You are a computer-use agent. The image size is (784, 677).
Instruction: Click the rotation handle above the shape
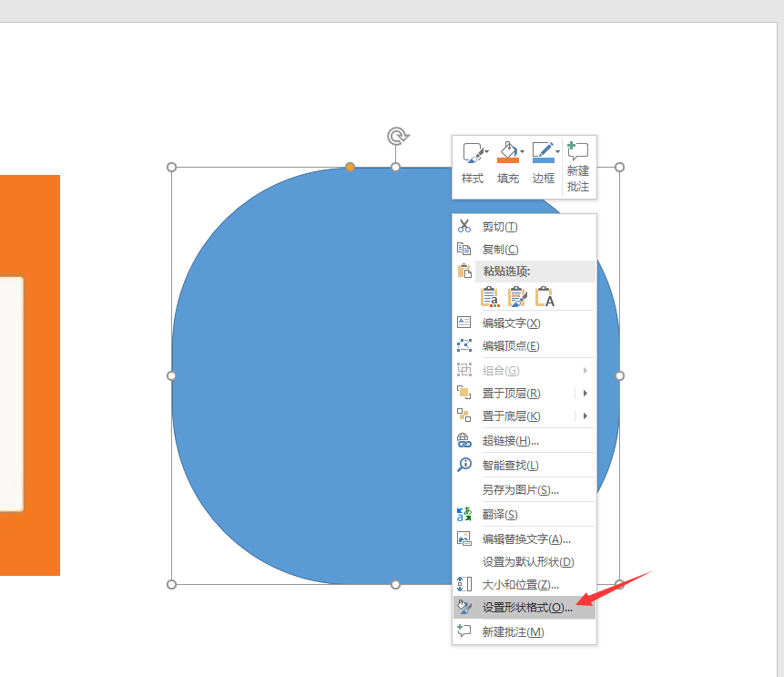(396, 137)
